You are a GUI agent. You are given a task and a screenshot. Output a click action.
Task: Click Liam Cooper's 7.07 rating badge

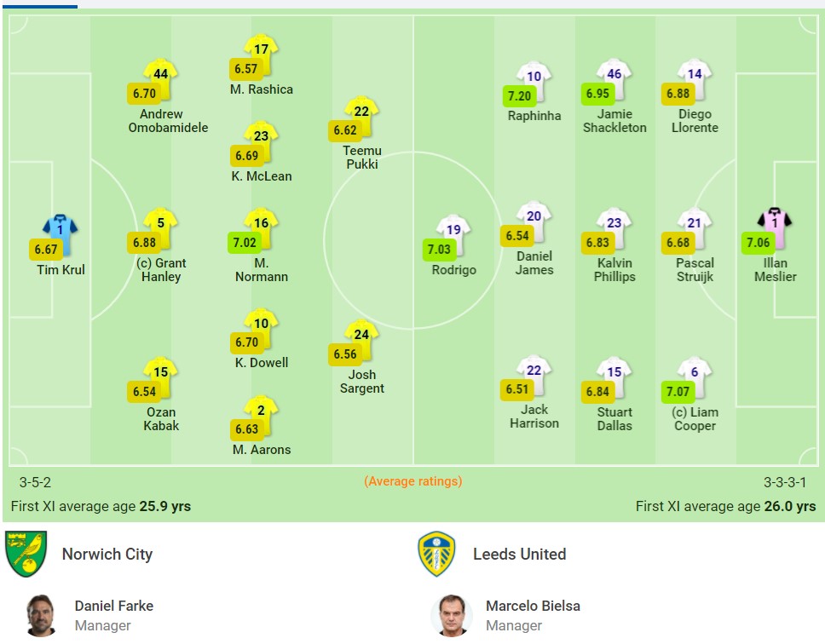(x=678, y=392)
